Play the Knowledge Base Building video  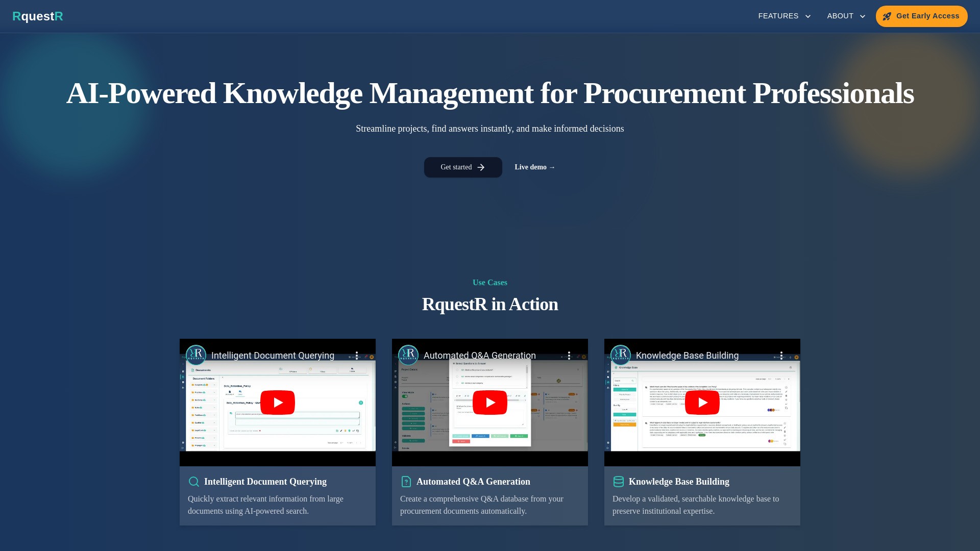pos(702,403)
